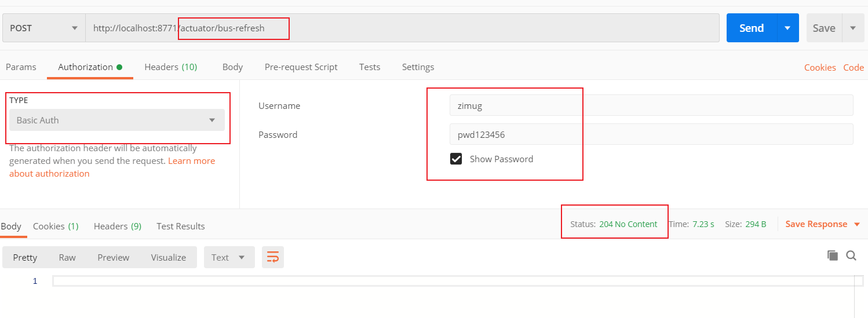
Task: Toggle the Show Password checkbox
Action: [x=456, y=159]
